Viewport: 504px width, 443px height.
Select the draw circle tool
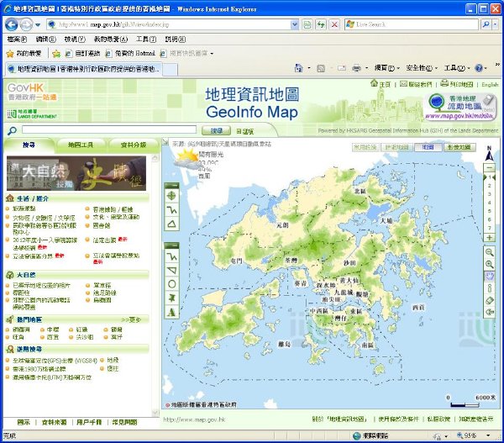coord(171,284)
